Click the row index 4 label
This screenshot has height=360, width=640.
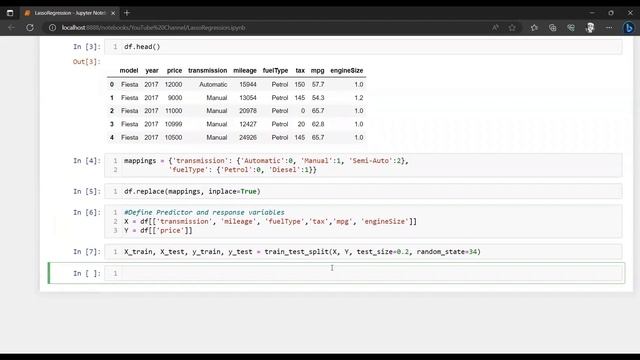(111, 138)
